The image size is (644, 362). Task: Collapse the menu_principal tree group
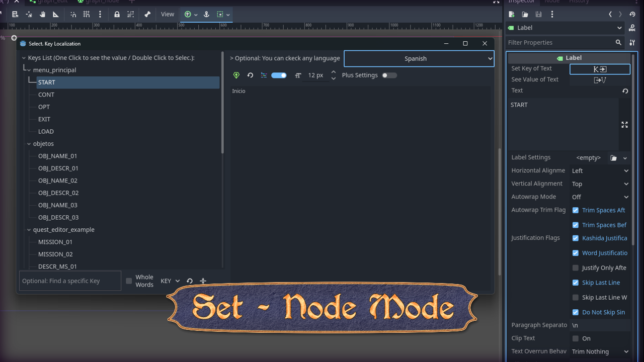click(x=29, y=70)
